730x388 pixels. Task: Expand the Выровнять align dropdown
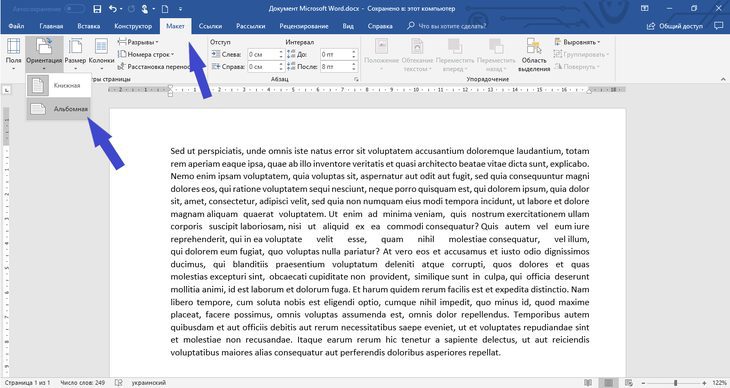click(577, 42)
